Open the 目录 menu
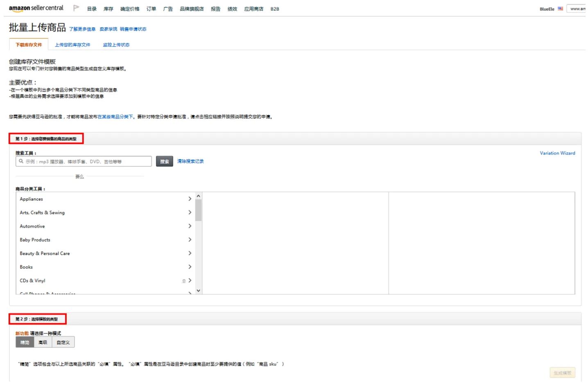 pyautogui.click(x=92, y=9)
